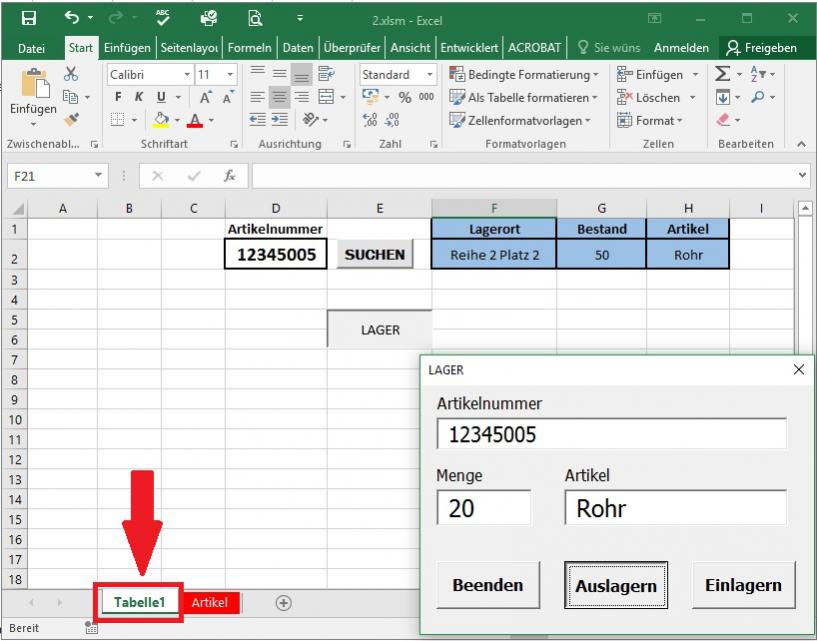Apply percent style

click(404, 97)
